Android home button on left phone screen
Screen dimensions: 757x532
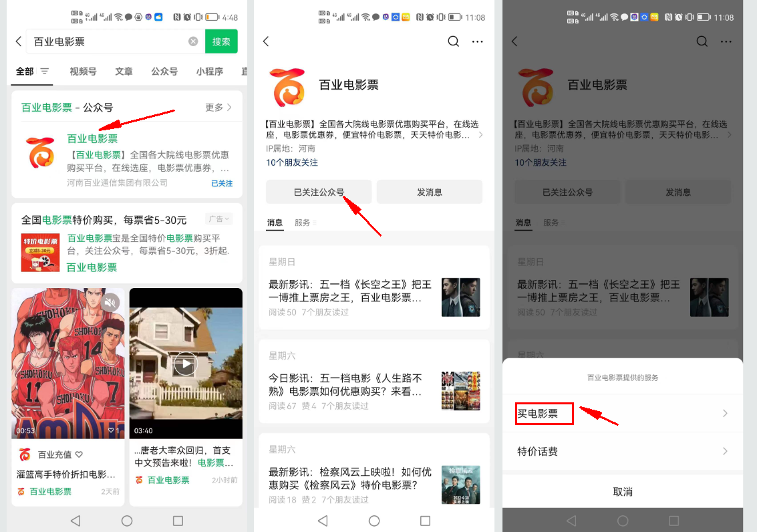coord(127,521)
